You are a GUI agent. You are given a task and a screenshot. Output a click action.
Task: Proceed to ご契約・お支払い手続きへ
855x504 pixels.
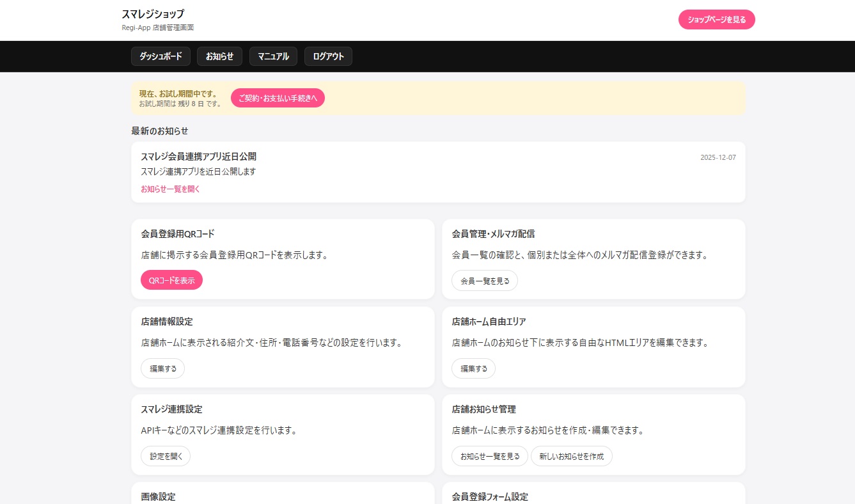[278, 98]
